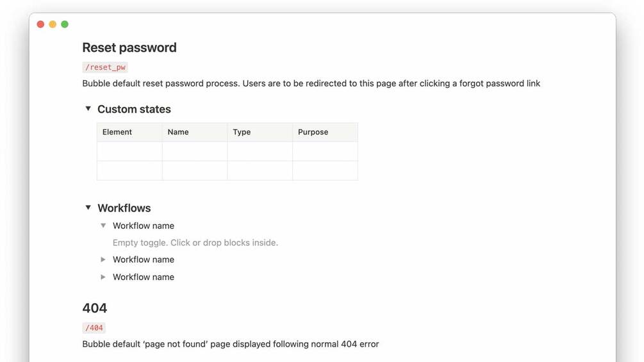This screenshot has width=644, height=362.
Task: Click the Empty toggle placeholder text
Action: [x=195, y=243]
